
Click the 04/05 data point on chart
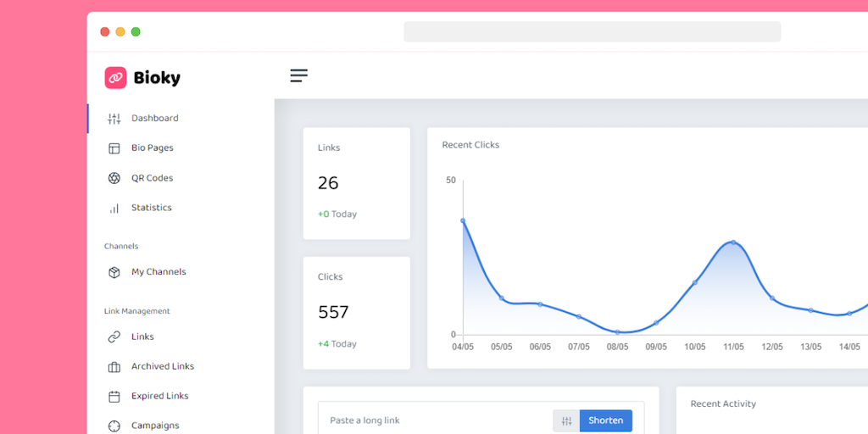coord(463,221)
